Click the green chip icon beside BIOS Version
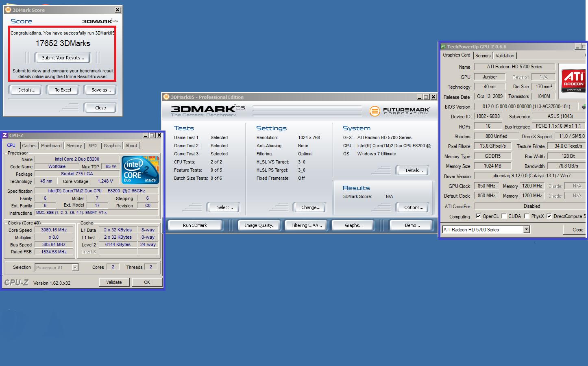This screenshot has width=588, height=366. pyautogui.click(x=584, y=107)
